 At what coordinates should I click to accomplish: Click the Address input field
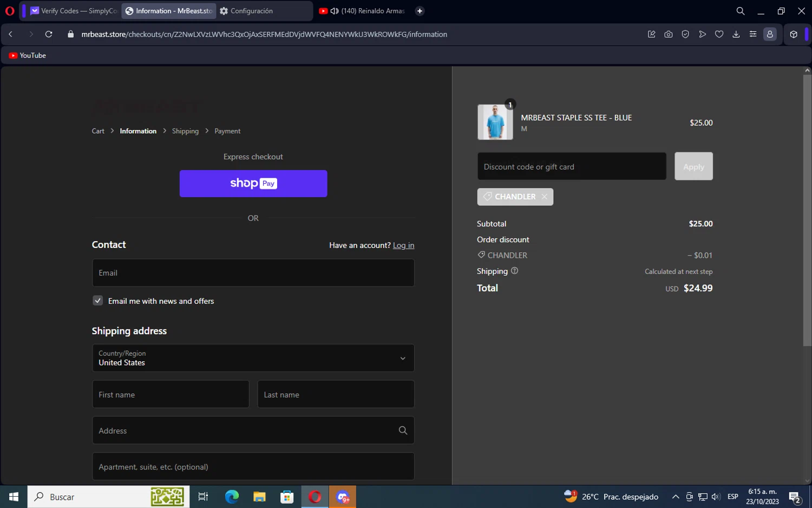(x=253, y=431)
